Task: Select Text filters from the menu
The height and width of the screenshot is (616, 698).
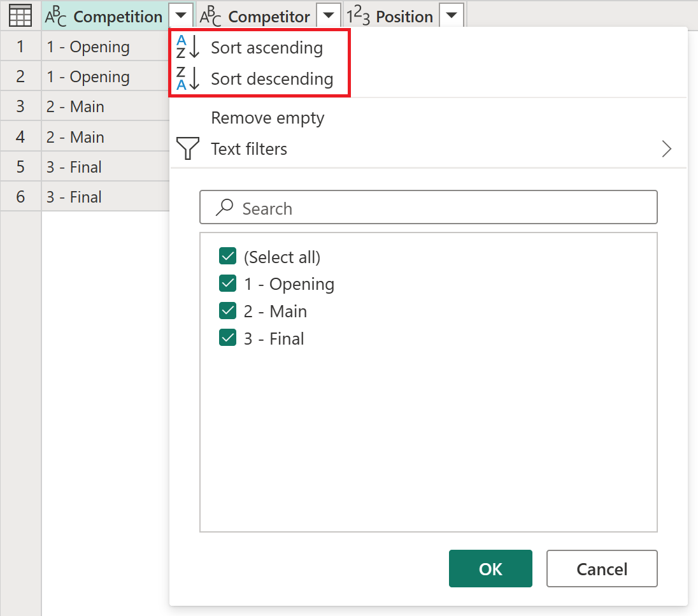Action: click(249, 149)
